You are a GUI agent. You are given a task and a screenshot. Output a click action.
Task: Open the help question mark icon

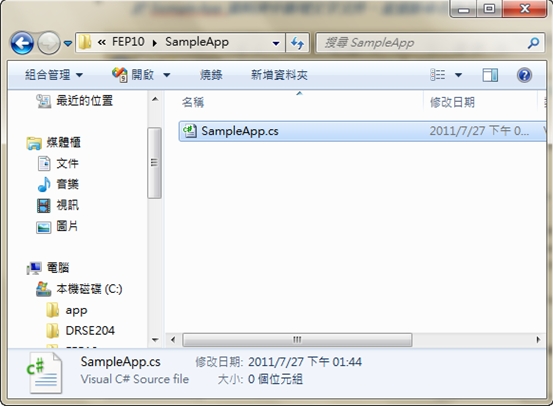click(524, 75)
